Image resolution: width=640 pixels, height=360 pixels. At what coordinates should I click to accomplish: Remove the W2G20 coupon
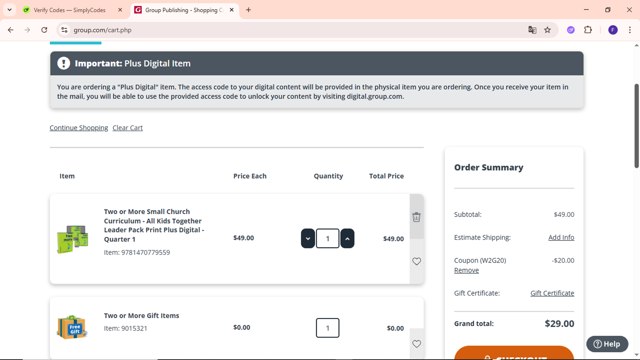(467, 270)
